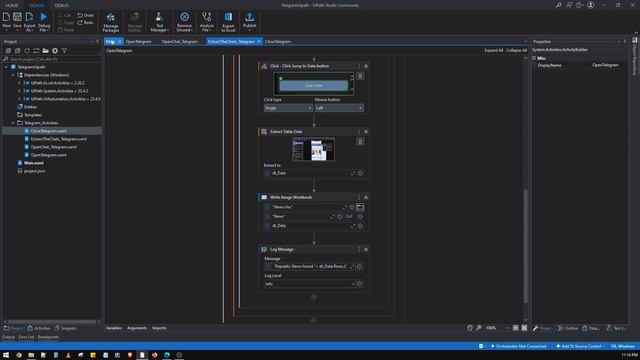This screenshot has width=640, height=360.
Task: Save the project using Save icon
Action: coord(17,21)
